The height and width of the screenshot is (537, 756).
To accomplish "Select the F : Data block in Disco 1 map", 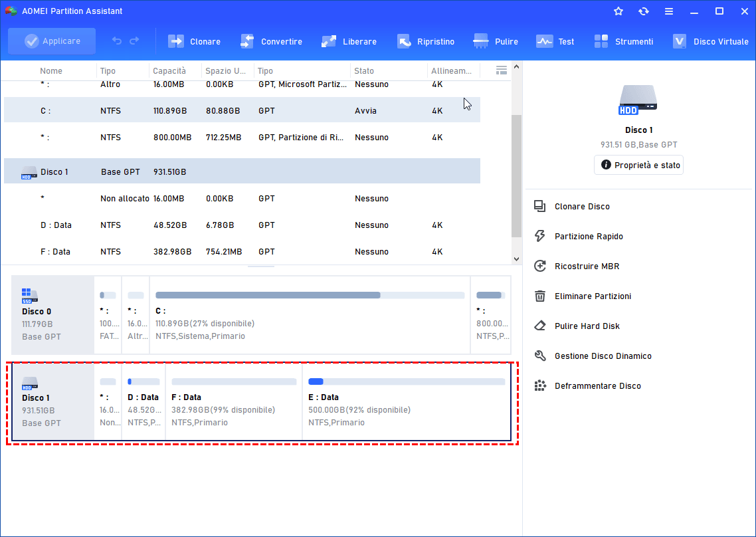I will coord(234,401).
